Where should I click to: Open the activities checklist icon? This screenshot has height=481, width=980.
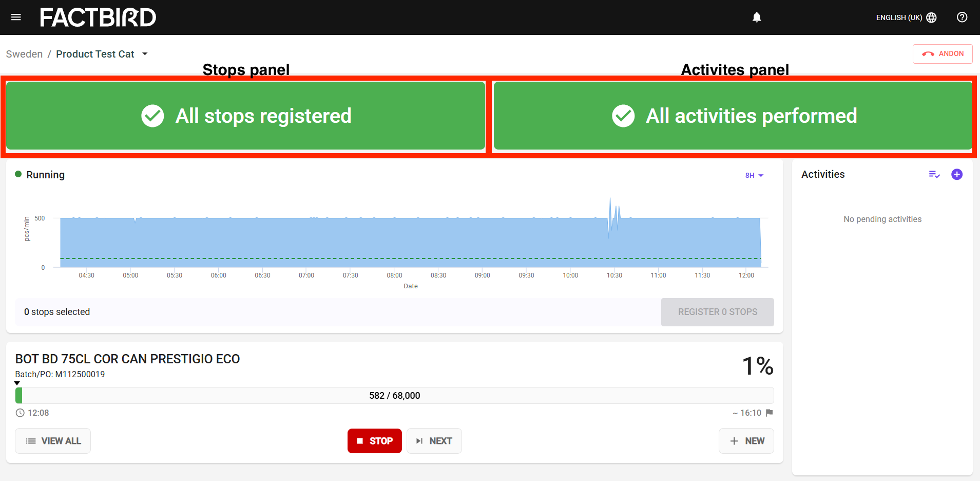coord(934,175)
